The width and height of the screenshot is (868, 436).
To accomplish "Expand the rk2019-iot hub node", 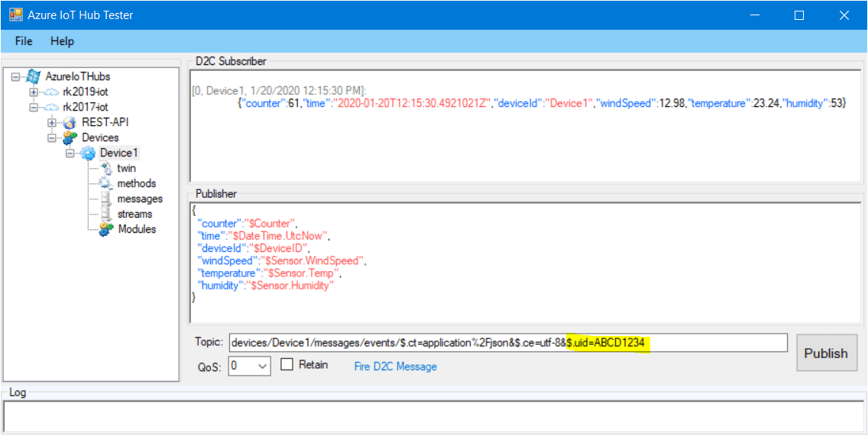I will click(33, 92).
